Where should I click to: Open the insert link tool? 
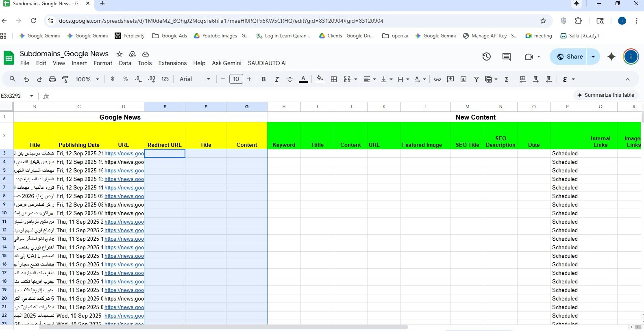pos(437,79)
